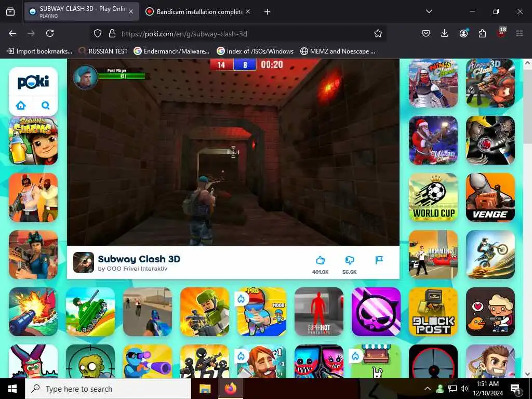The height and width of the screenshot is (399, 532).
Task: Show site security padlock info
Action: pos(112,33)
